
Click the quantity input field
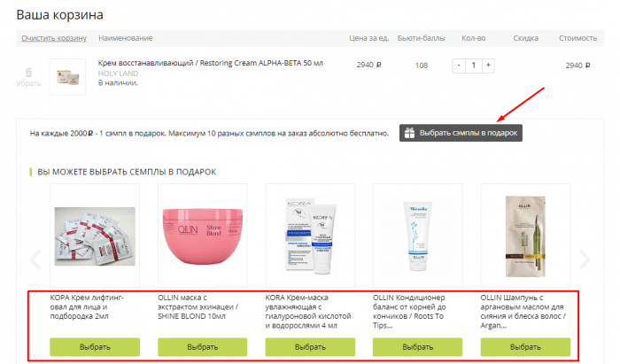click(x=473, y=66)
